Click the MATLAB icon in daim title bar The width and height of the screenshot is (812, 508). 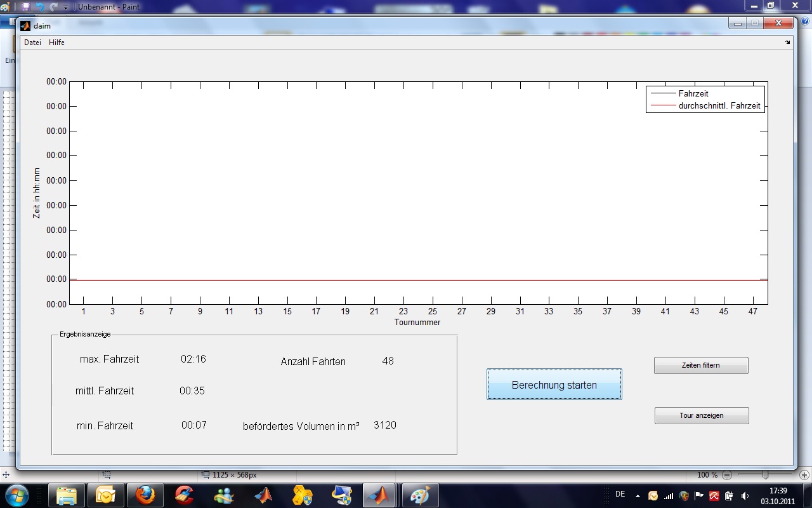point(25,26)
